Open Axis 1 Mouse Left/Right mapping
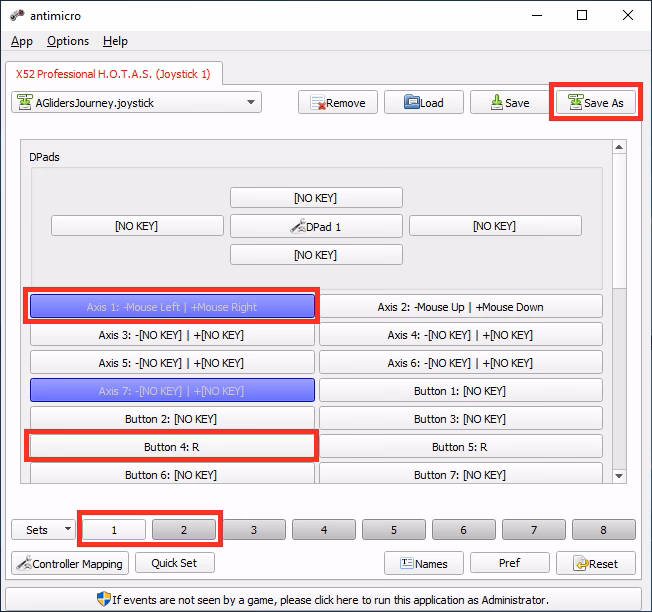652x612 pixels. tap(172, 306)
